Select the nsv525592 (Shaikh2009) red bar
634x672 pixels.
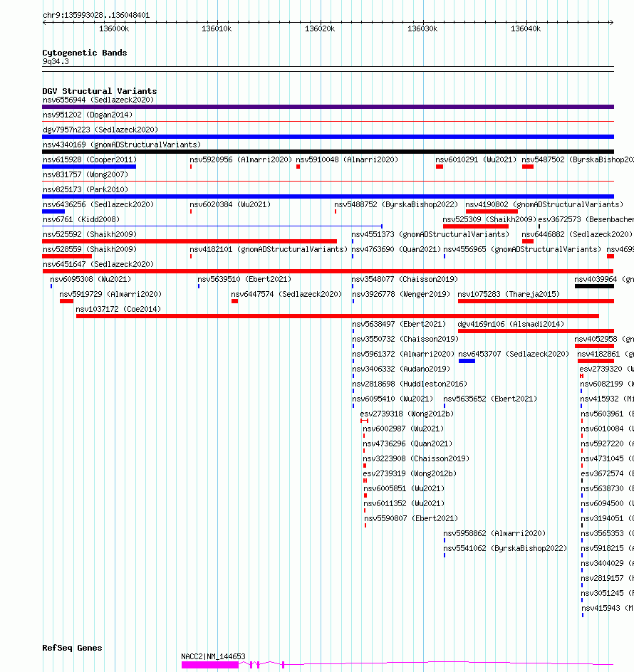pos(189,242)
